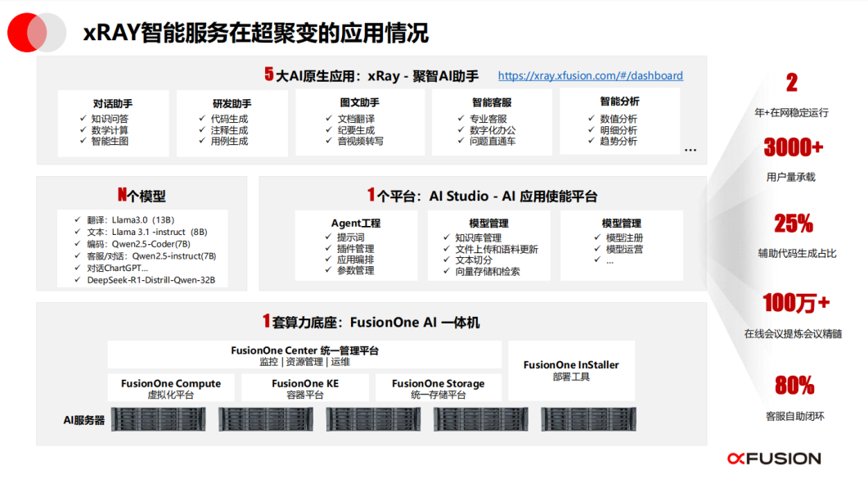Click the 音视频转写 item
Viewport: 868px width, 488px height.
point(361,142)
